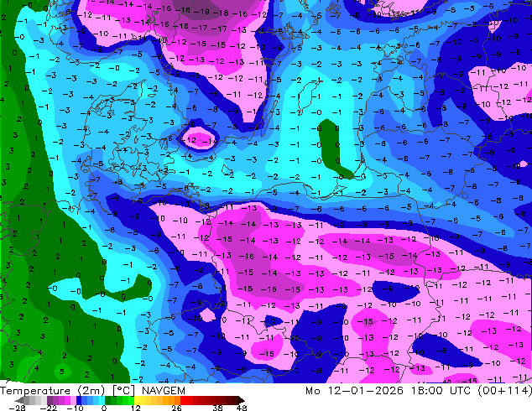Click the legend value "0" under the colorbar
The image size is (532, 411).
coord(104,408)
